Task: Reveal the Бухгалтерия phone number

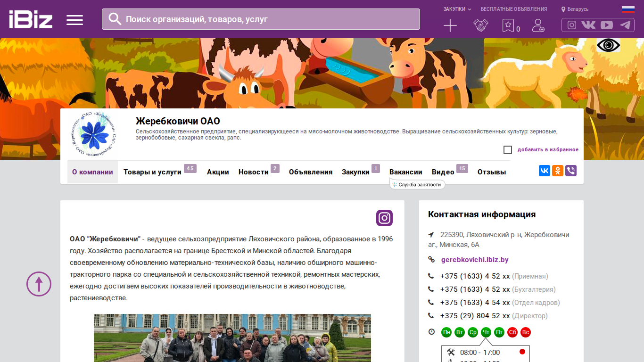Action: (x=475, y=289)
